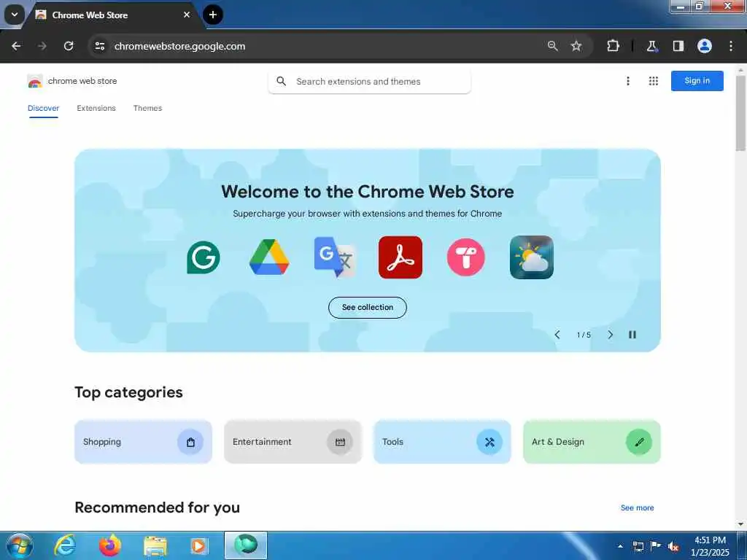Viewport: 747px width, 560px height.
Task: Open the tab search dropdown arrow
Action: click(x=15, y=15)
